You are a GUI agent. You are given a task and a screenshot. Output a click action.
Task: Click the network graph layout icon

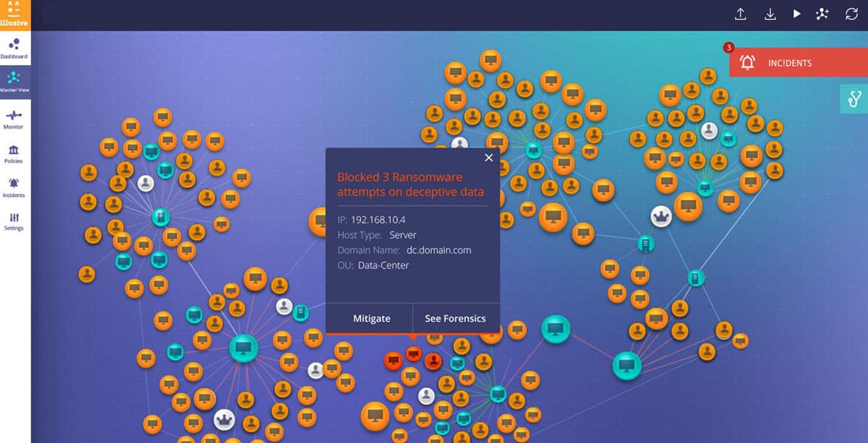(x=822, y=15)
